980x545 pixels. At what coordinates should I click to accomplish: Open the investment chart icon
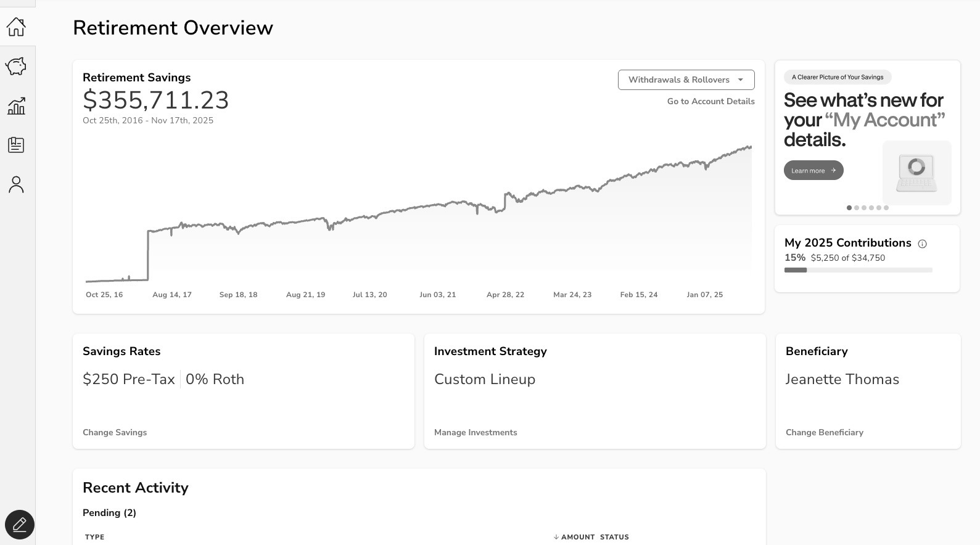click(16, 106)
